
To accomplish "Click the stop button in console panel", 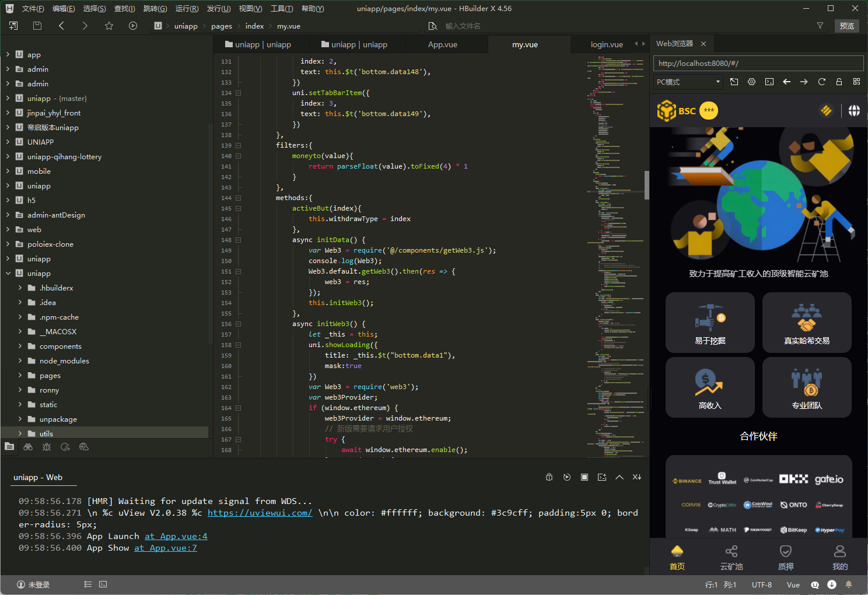I will 584,477.
